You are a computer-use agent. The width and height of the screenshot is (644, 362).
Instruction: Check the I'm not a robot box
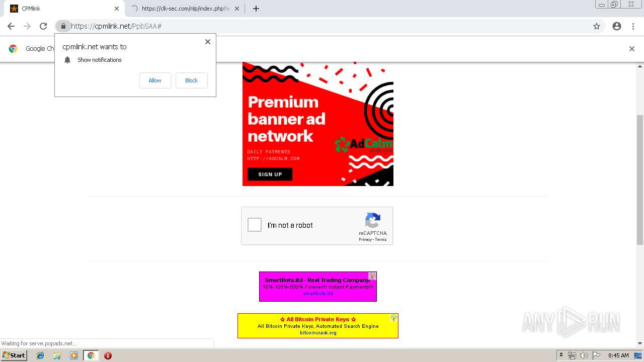coord(255,225)
